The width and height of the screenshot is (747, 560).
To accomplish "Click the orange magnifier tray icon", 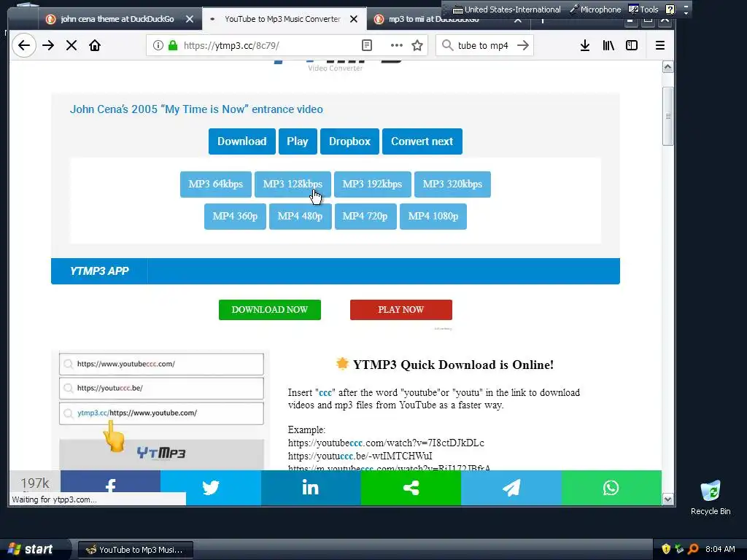I will [x=694, y=549].
